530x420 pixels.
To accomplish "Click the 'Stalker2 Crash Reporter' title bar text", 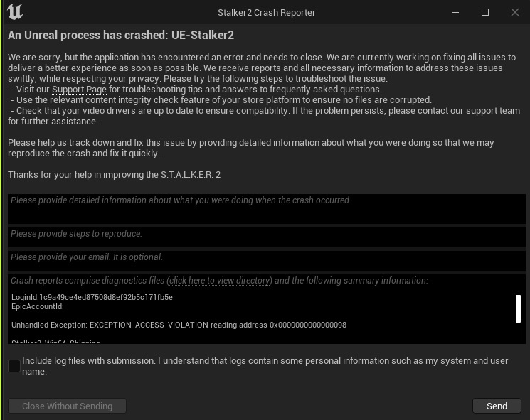I will pyautogui.click(x=266, y=12).
